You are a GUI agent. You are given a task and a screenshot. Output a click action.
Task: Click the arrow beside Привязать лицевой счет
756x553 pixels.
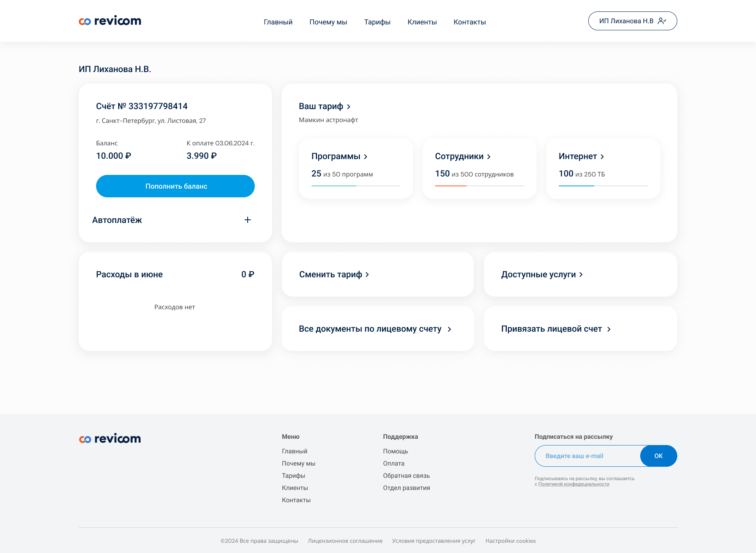click(x=609, y=329)
